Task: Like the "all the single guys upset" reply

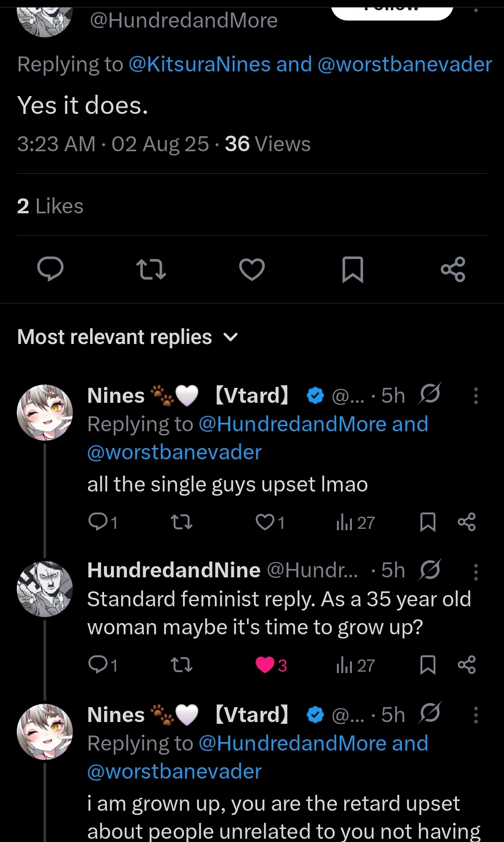Action: point(265,522)
